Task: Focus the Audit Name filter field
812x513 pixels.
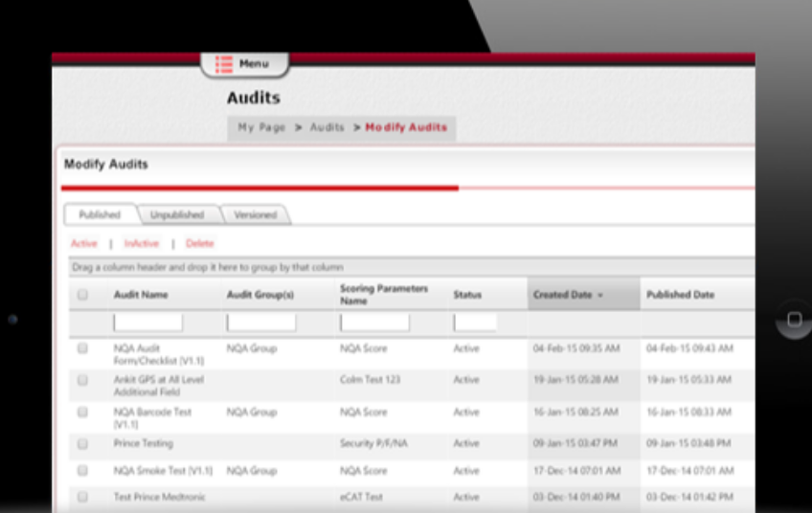Action: click(x=148, y=323)
